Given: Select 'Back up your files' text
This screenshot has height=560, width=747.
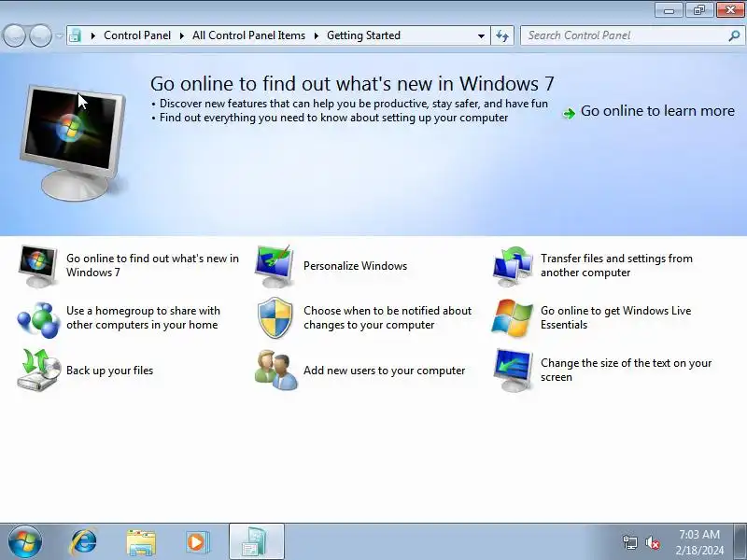Looking at the screenshot, I should pyautogui.click(x=109, y=371).
